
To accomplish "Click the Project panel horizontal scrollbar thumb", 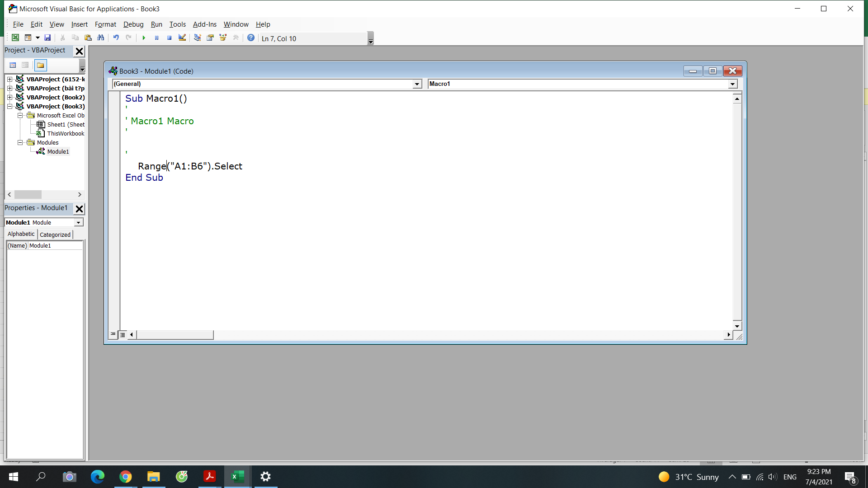I will (x=28, y=194).
